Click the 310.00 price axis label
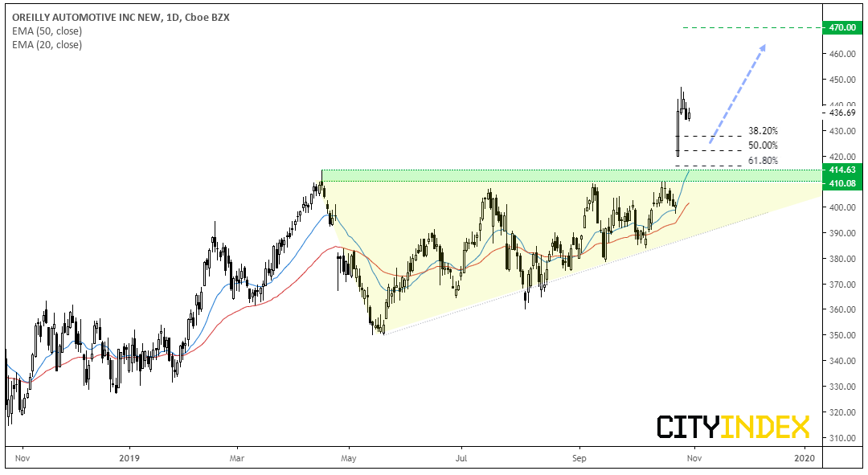 (x=842, y=438)
